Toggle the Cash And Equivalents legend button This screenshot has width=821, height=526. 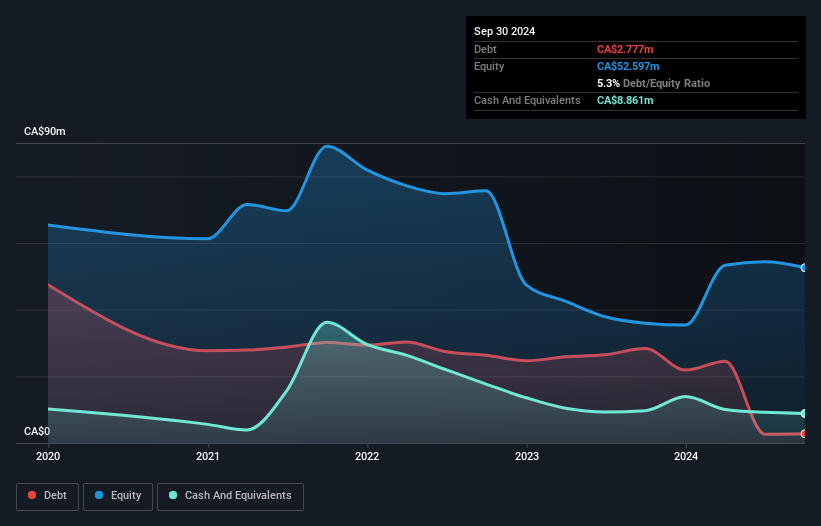[x=230, y=496]
